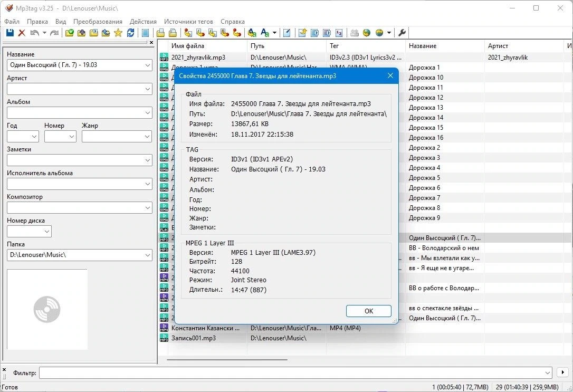Sort by Артист column header
Screen dimensions: 573x392
coord(523,46)
